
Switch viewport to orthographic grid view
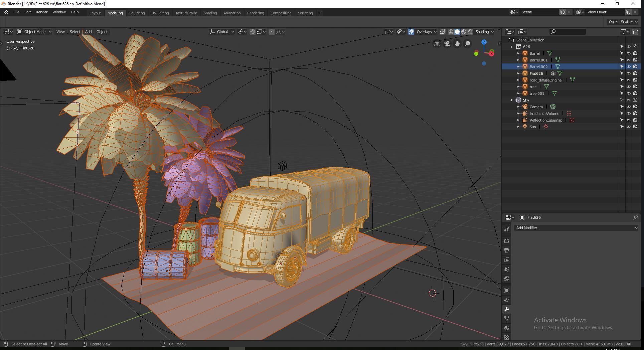coord(437,44)
